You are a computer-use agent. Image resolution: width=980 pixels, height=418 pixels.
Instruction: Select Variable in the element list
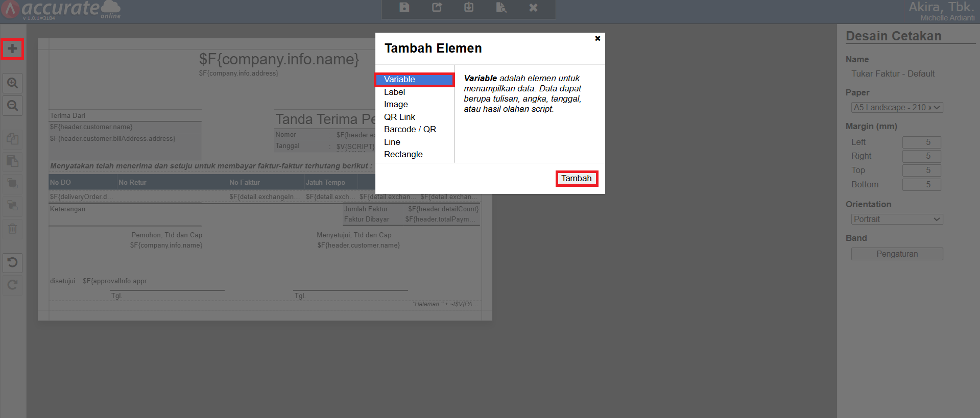click(x=414, y=80)
